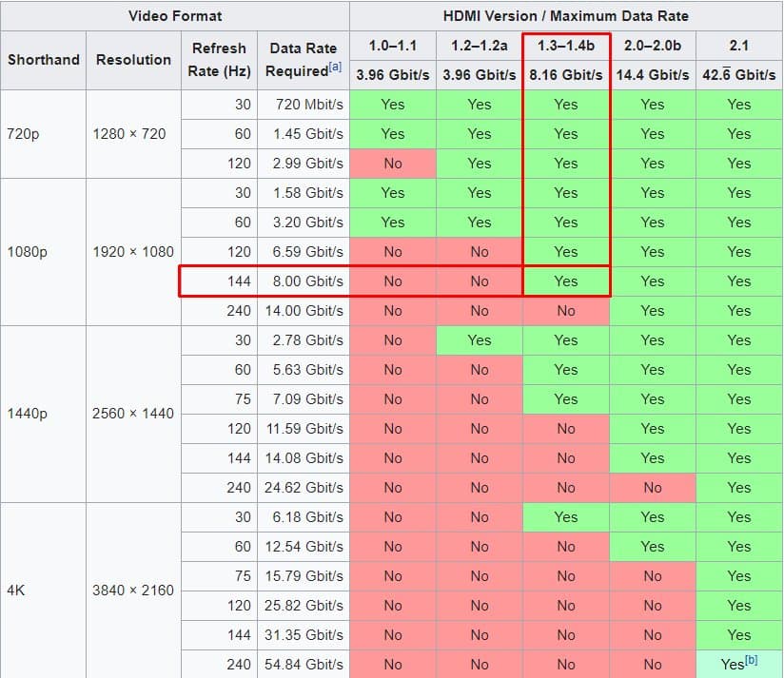Click the '6.59 Gbit/s' cell
Image resolution: width=784 pixels, height=678 pixels.
tap(304, 252)
